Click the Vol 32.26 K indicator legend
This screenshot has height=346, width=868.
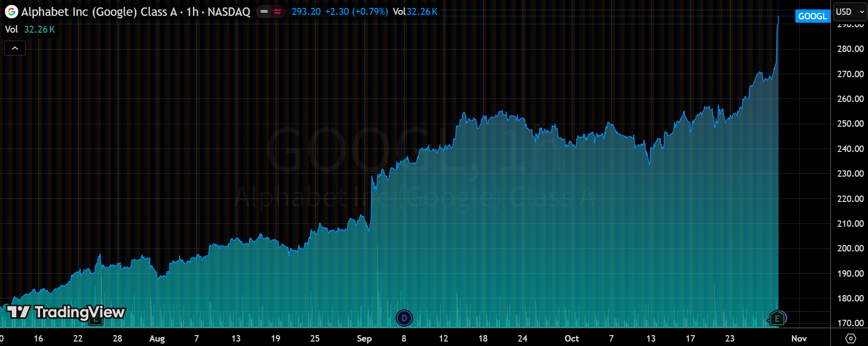30,29
